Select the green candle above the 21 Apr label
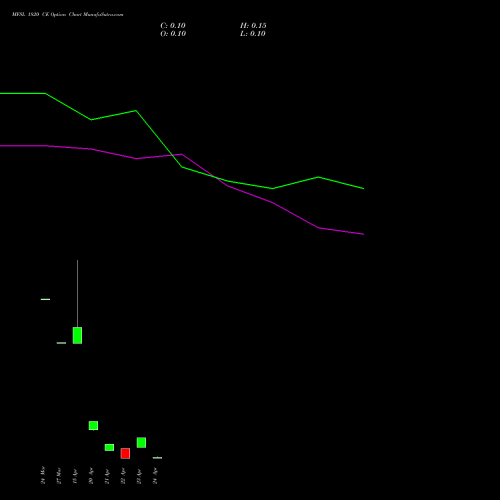The height and width of the screenshot is (500, 500). (x=109, y=447)
